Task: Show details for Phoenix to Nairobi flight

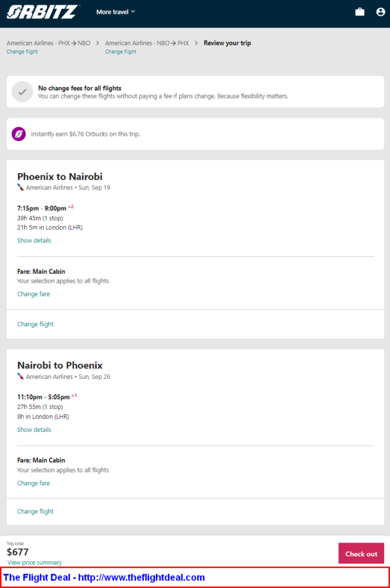Action: coord(34,240)
